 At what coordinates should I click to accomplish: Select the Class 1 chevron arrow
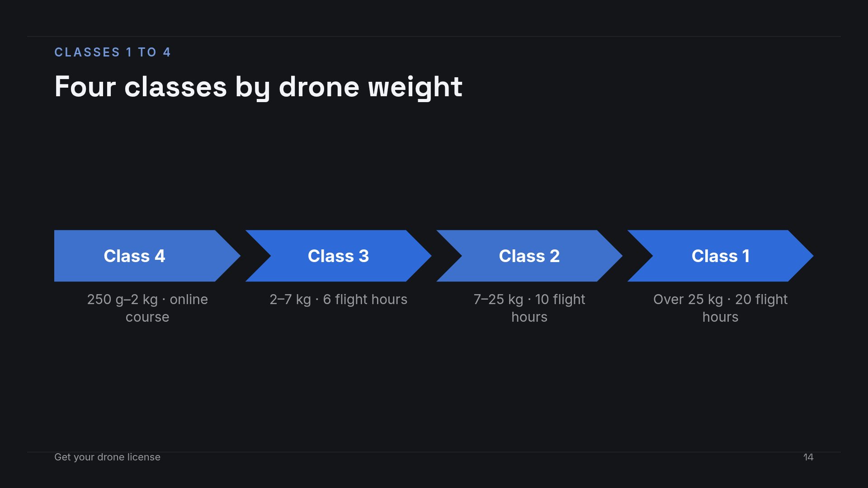point(720,256)
